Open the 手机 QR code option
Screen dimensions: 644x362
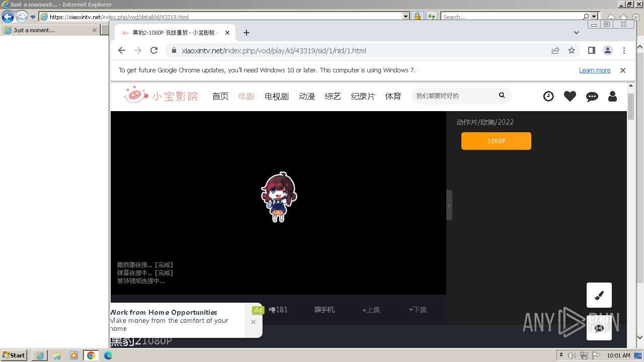325,310
